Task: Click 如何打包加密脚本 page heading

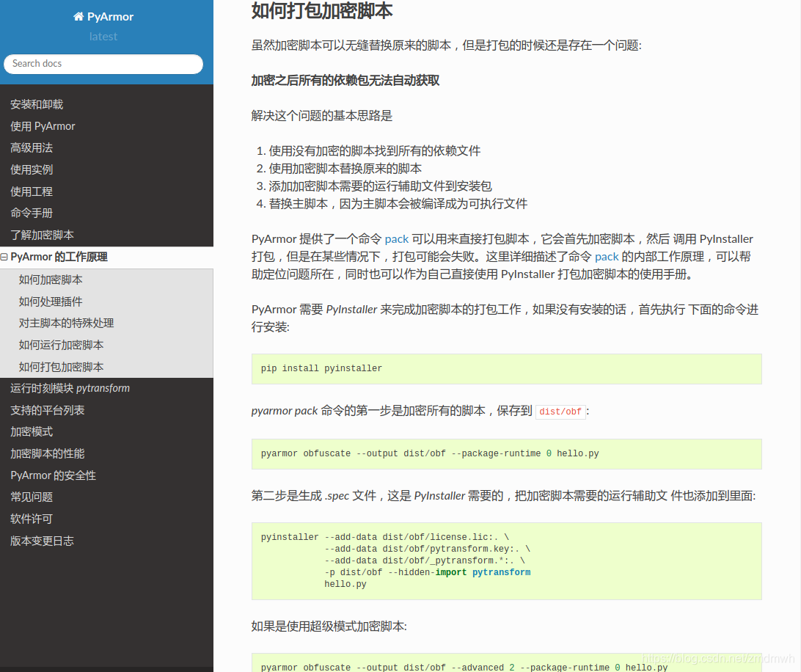Action: point(322,11)
